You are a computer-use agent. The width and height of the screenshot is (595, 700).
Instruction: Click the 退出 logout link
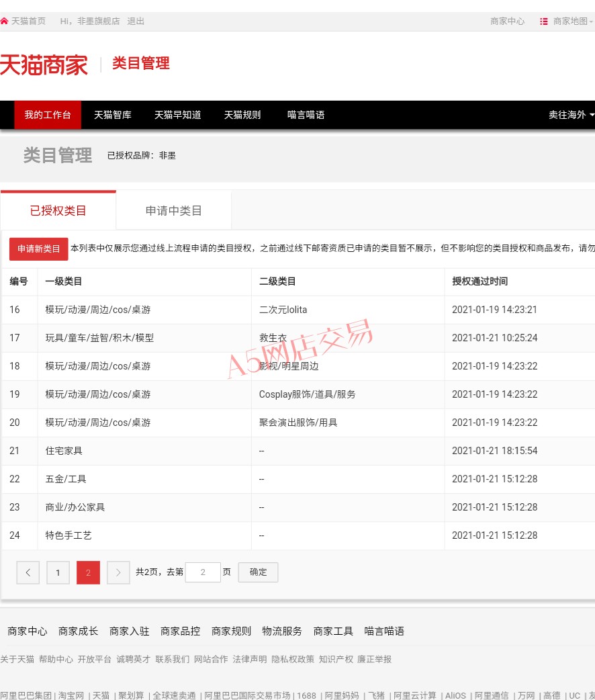(x=135, y=21)
